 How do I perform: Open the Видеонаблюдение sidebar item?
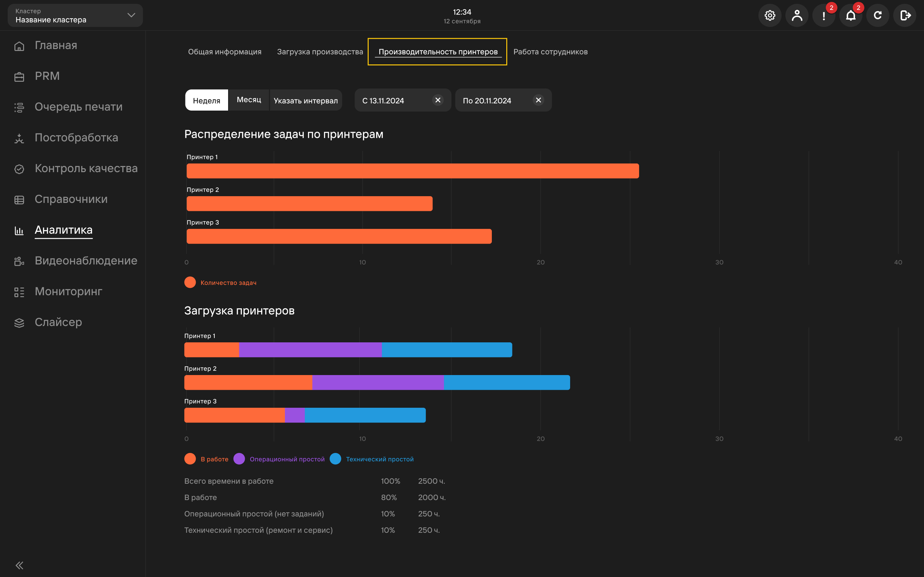point(76,261)
